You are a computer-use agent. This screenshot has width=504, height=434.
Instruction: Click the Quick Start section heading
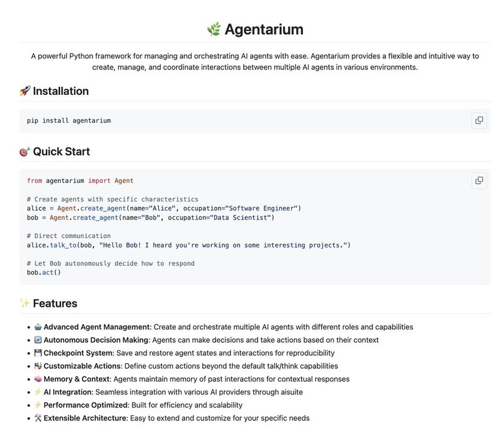point(61,151)
